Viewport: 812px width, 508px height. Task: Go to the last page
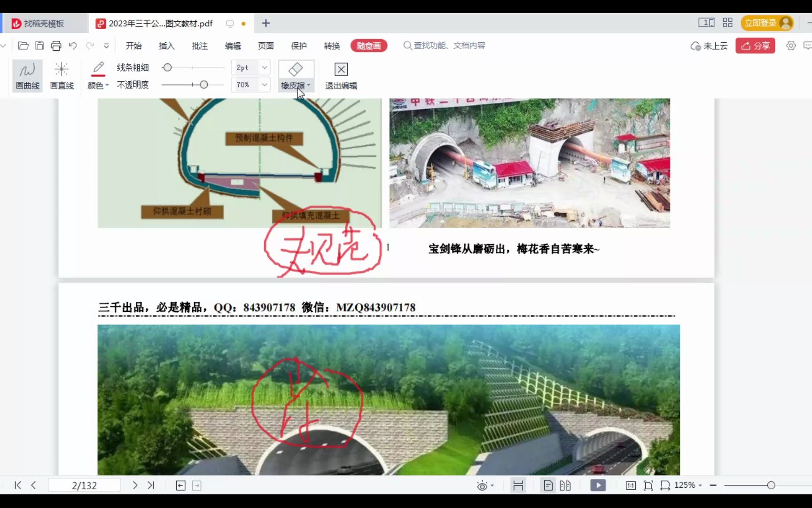point(151,485)
